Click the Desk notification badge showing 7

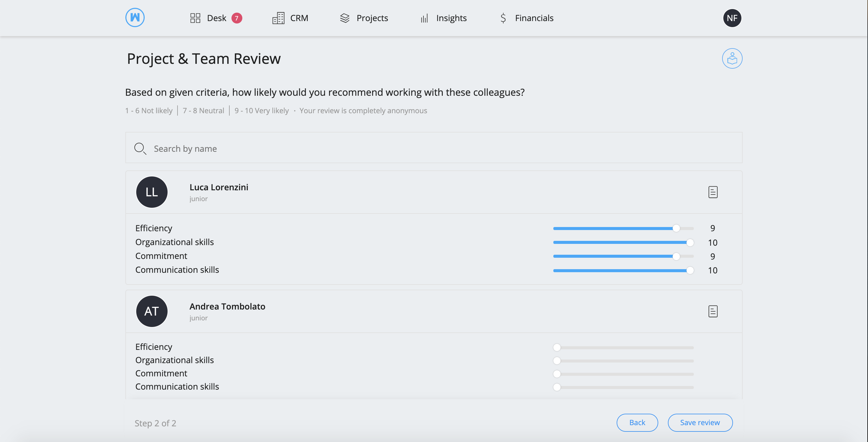237,18
